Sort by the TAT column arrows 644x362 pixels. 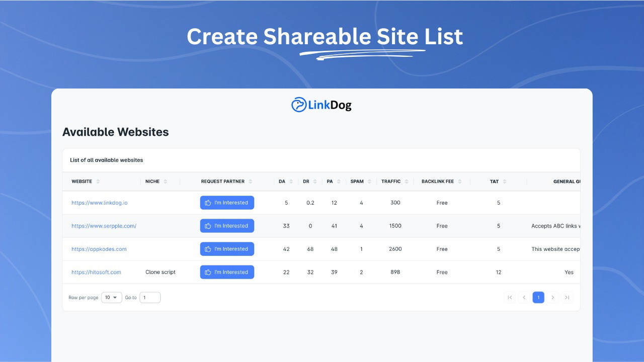pos(505,182)
